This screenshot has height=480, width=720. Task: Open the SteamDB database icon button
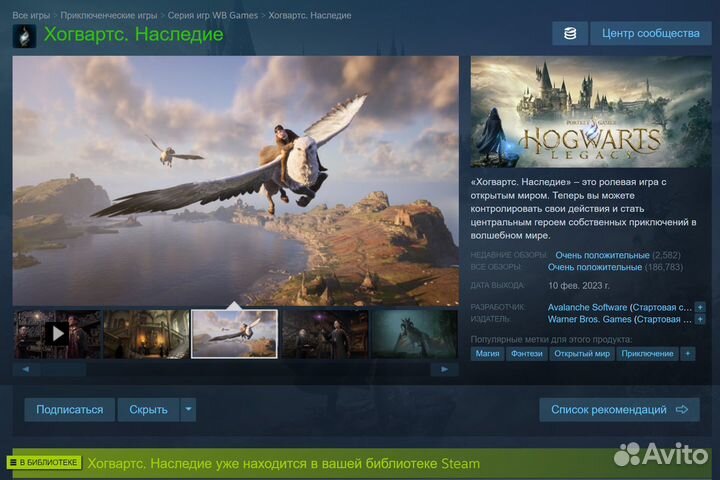click(569, 34)
